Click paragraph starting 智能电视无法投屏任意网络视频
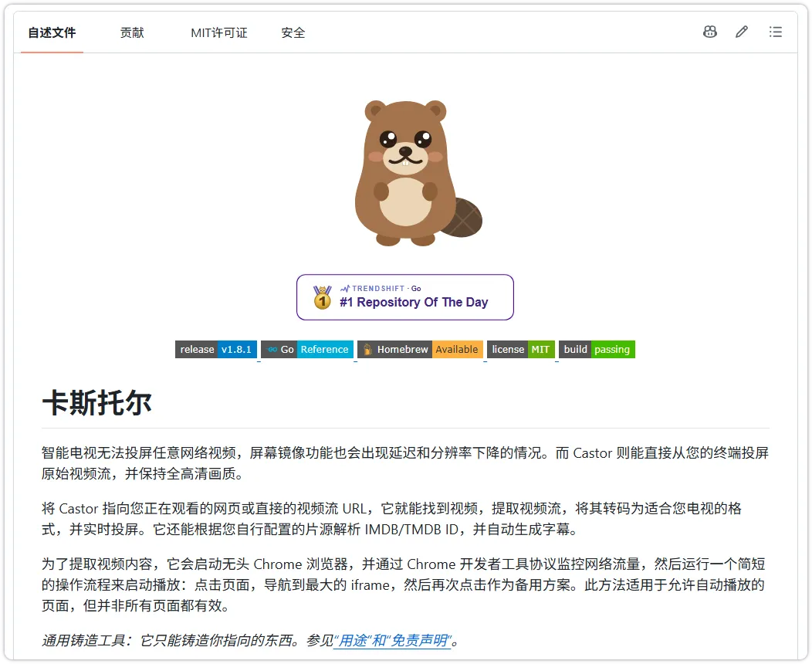 pos(405,463)
